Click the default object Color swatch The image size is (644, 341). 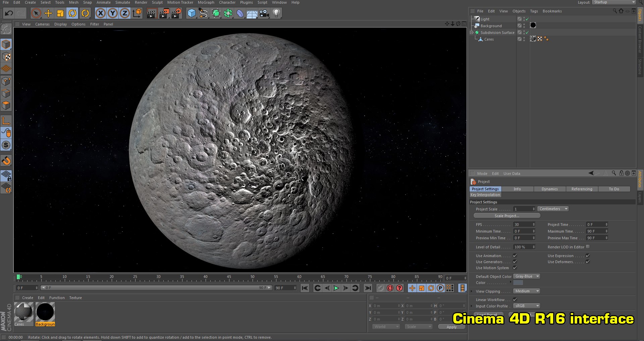point(518,283)
